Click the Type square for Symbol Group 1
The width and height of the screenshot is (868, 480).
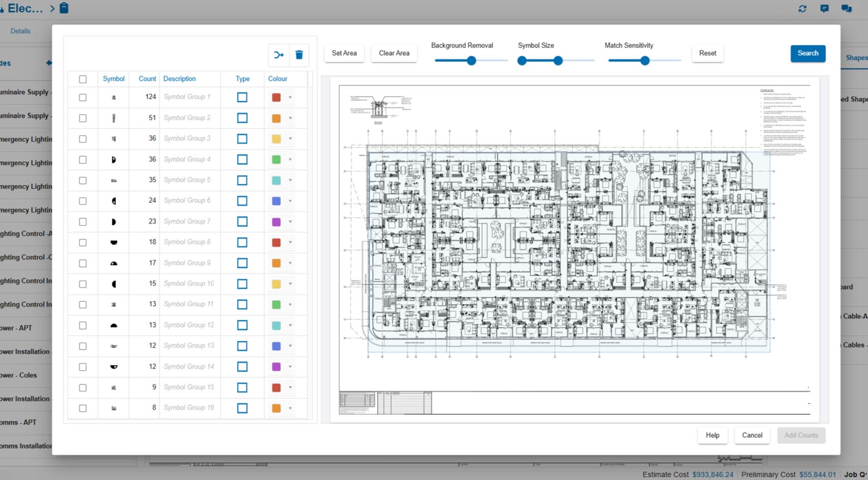242,97
